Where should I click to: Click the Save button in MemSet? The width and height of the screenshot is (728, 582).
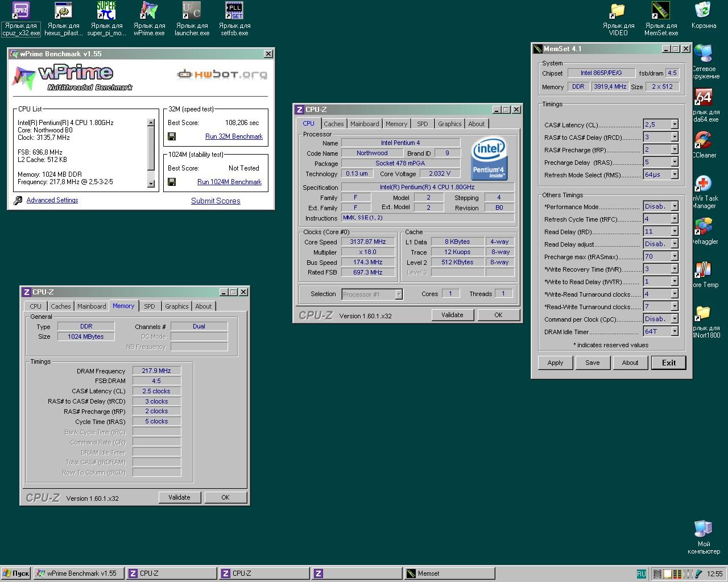(593, 363)
